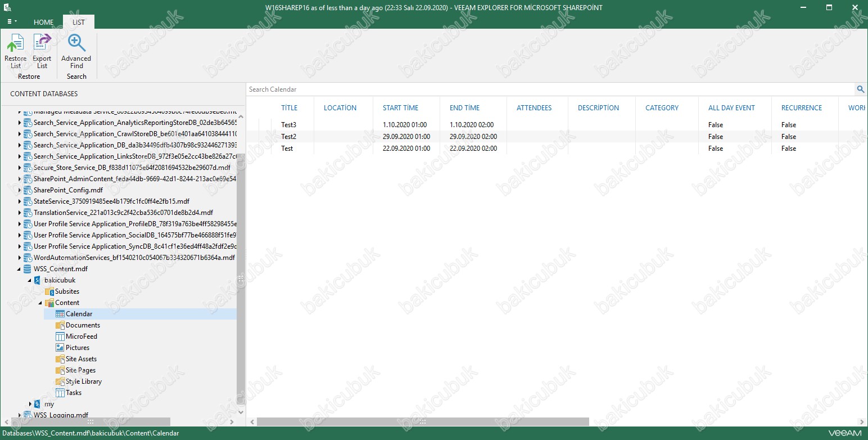Expand the my site node
Screen dimensions: 868x440
(30, 403)
